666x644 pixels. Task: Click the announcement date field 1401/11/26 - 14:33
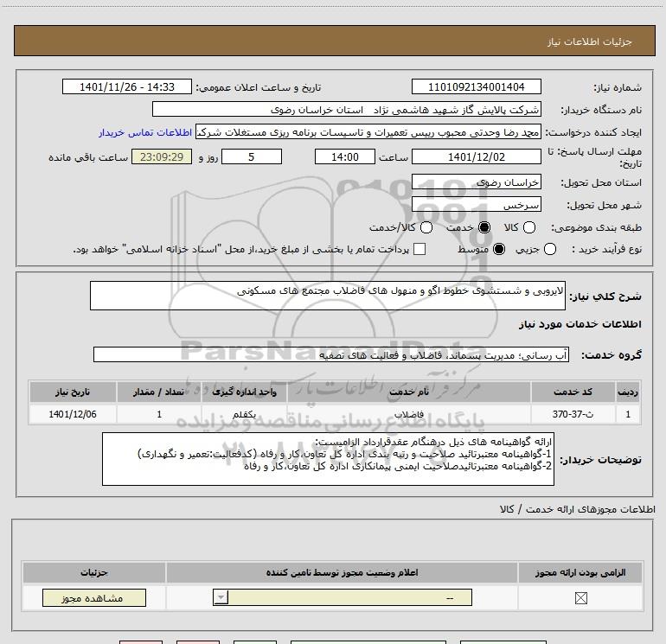127,87
